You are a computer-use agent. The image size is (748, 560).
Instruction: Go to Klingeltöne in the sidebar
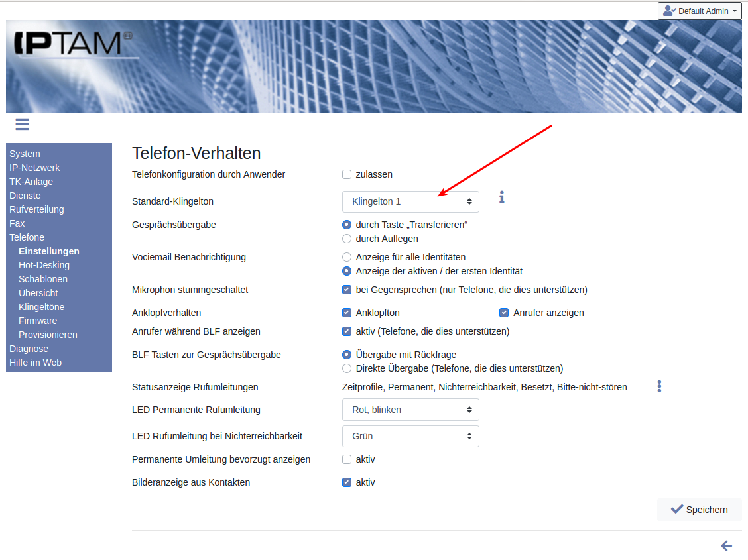(41, 307)
